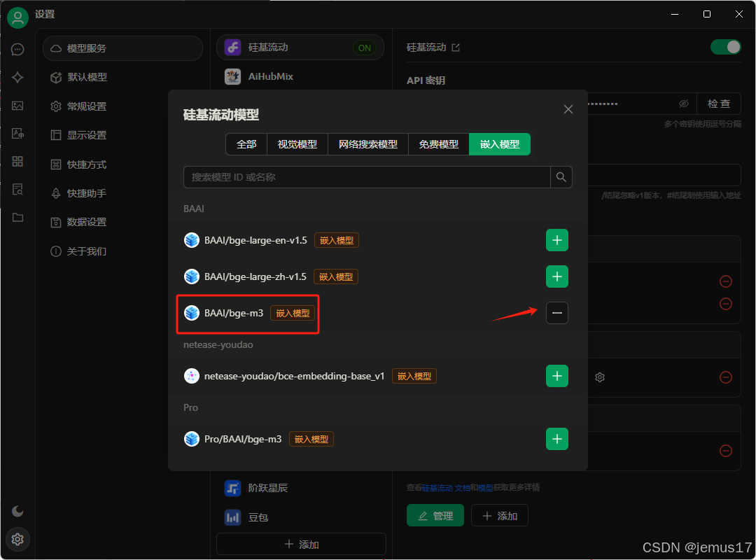Click the Pro group header
The image size is (756, 560).
[190, 407]
